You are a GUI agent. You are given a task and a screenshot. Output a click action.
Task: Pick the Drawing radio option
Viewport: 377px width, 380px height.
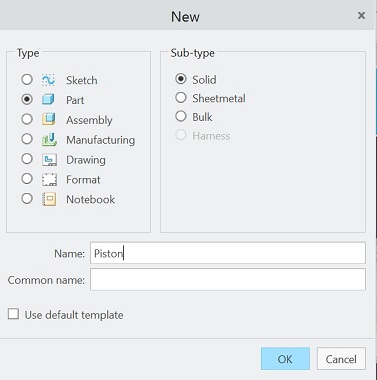point(27,159)
